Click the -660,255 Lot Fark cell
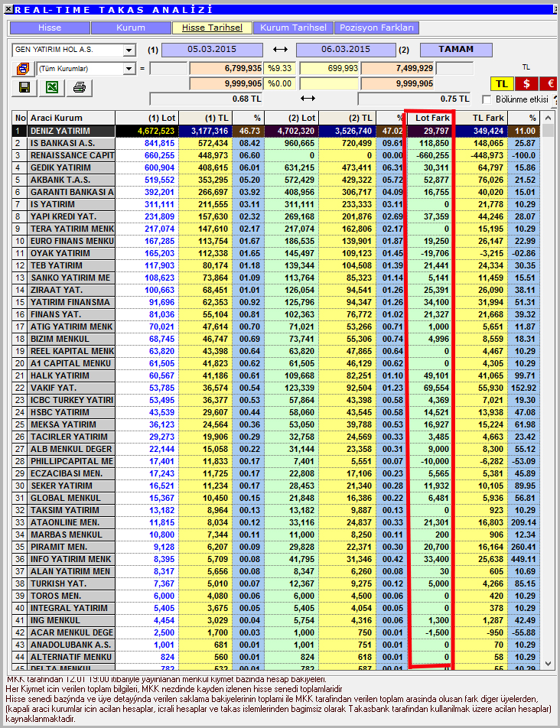 click(x=431, y=155)
